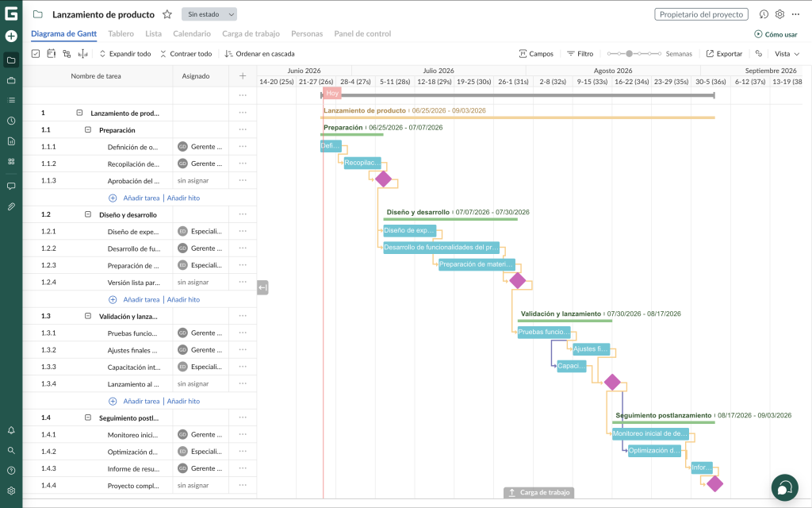Image resolution: width=812 pixels, height=508 pixels.
Task: Switch to the Tablero tab
Action: point(121,33)
